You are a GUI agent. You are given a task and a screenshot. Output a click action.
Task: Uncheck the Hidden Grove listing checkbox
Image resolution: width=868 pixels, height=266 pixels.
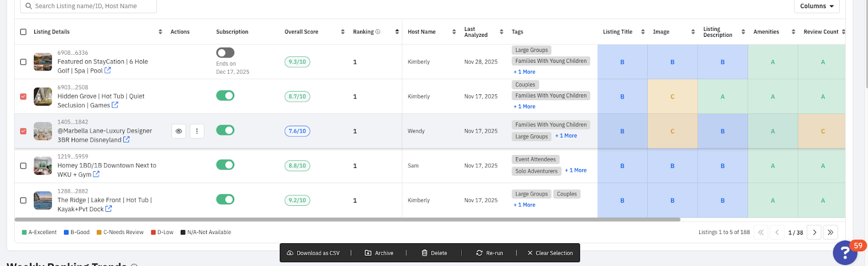23,96
